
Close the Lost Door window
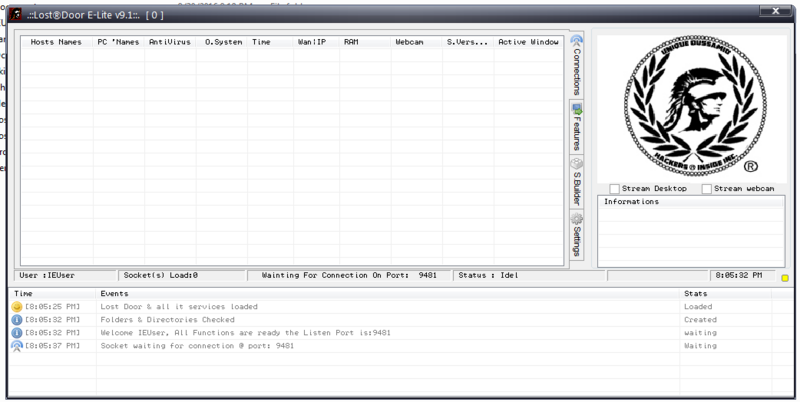775,11
